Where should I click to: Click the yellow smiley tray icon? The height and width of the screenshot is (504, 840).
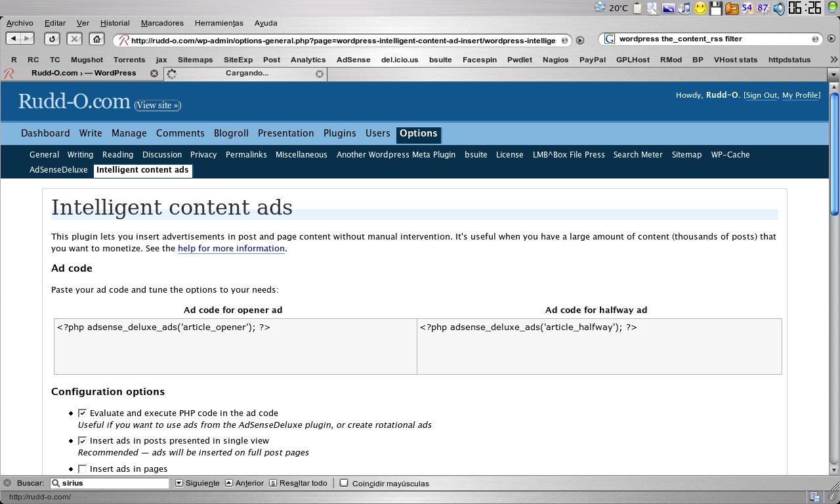point(700,8)
